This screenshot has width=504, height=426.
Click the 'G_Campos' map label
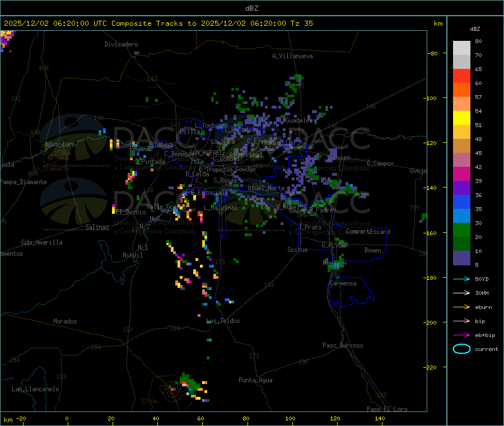[380, 163]
